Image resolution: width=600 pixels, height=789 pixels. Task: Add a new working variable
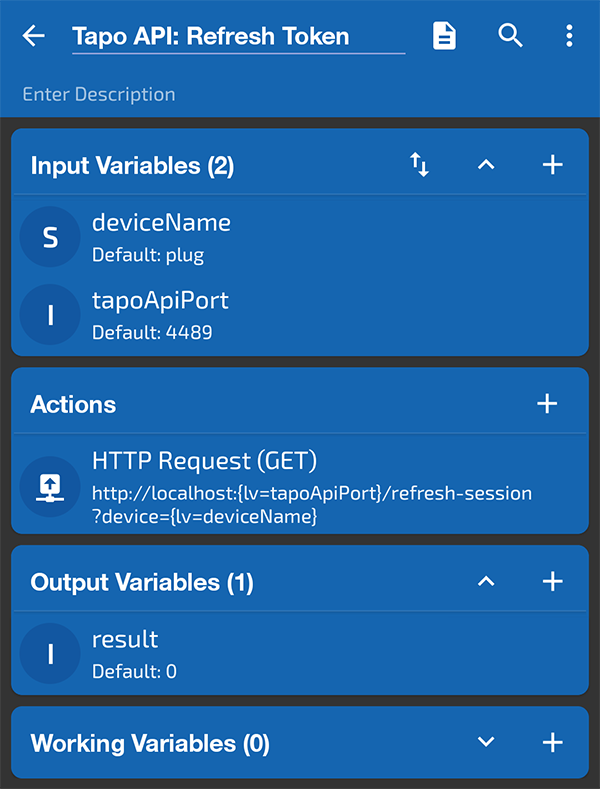point(552,742)
